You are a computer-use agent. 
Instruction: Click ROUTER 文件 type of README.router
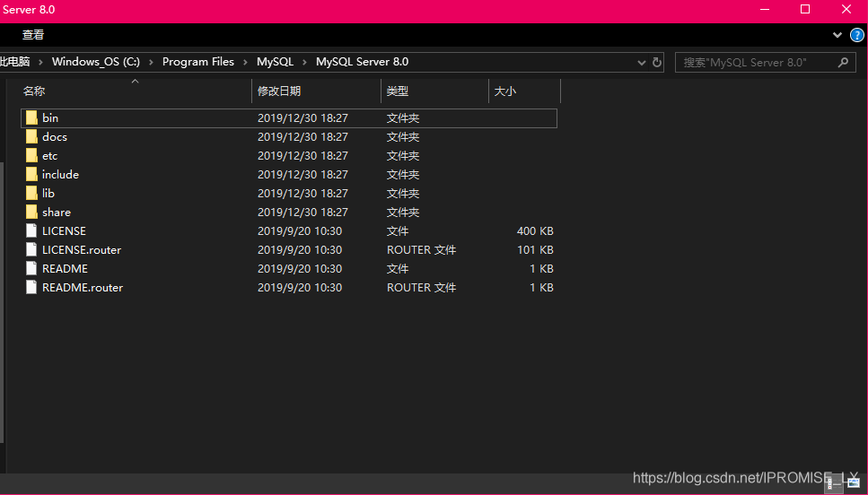[421, 287]
